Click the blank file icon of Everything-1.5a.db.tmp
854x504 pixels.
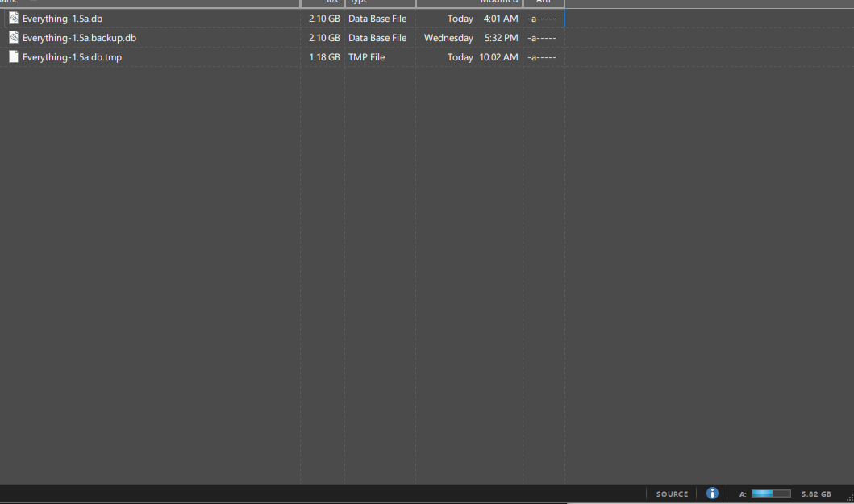tap(14, 56)
